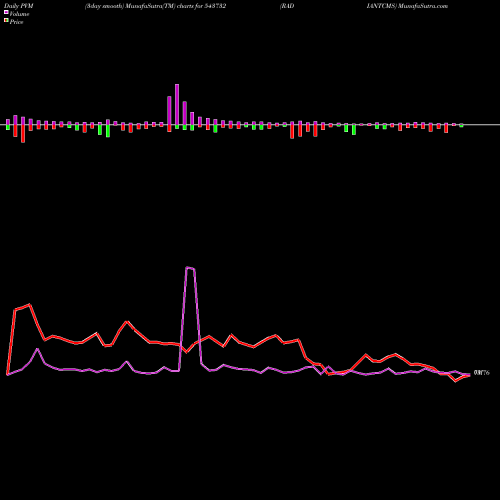This screenshot has height=500, width=500.
Task: Click the magenta Volume legend swatch
Action: tap(6, 13)
